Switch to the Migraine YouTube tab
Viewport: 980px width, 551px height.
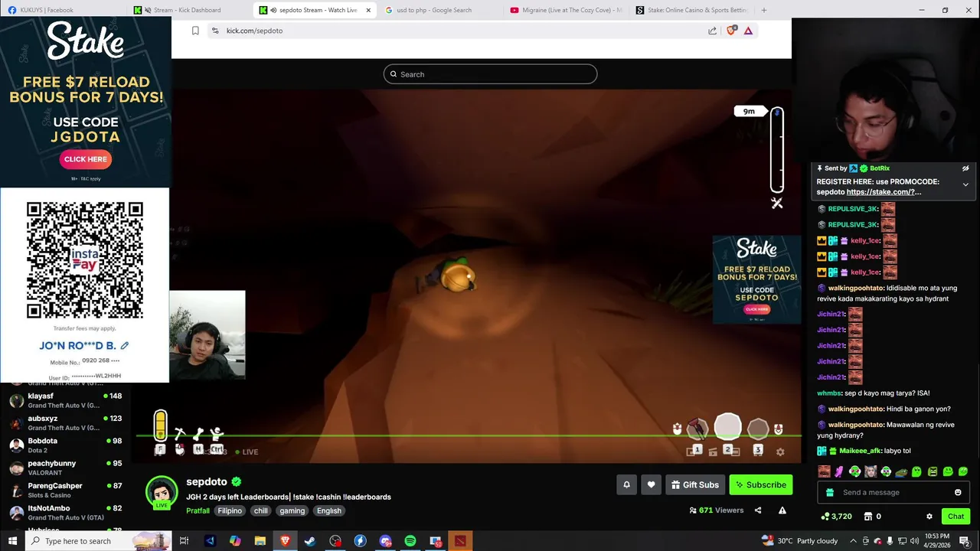[567, 10]
